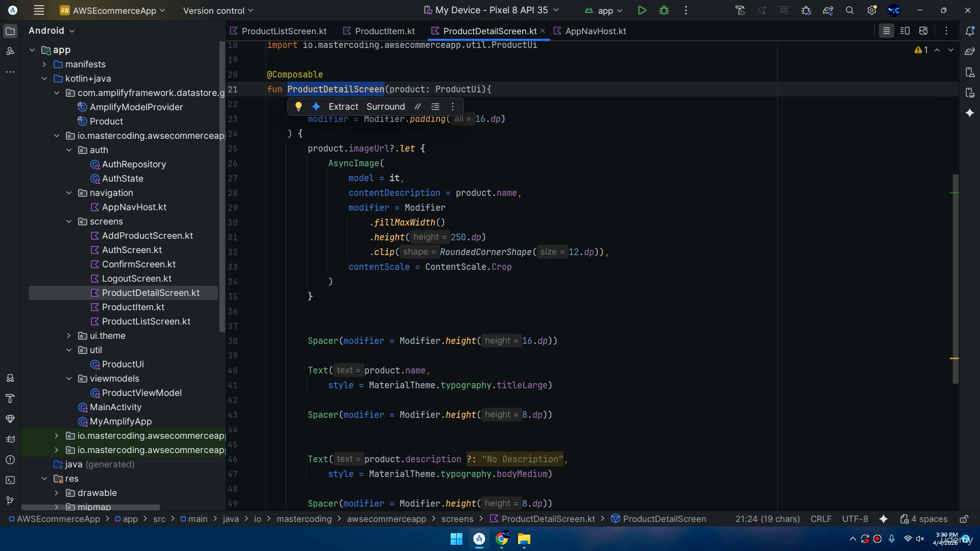Open the Git version control icon in the left sidebar
Image resolution: width=980 pixels, height=551 pixels.
pos(10,500)
